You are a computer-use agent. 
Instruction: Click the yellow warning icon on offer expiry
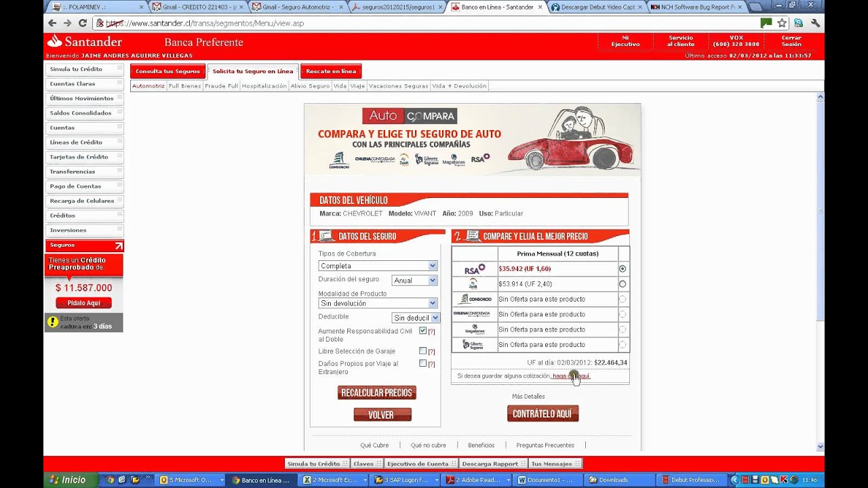pos(53,322)
